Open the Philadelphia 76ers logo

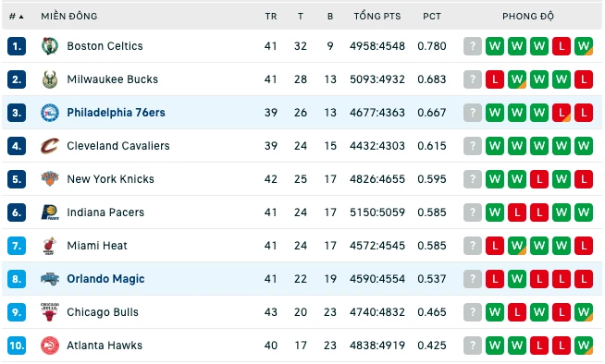click(50, 113)
